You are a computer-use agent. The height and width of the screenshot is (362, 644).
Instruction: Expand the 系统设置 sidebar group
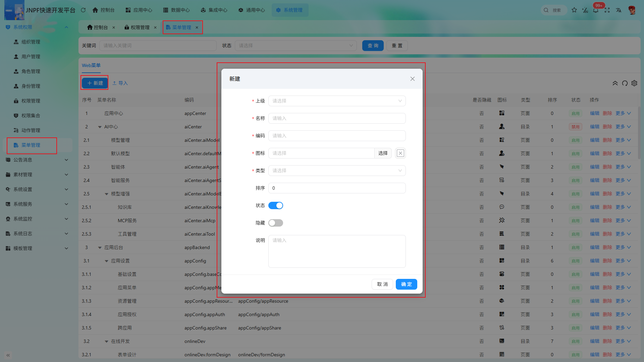[x=66, y=189]
